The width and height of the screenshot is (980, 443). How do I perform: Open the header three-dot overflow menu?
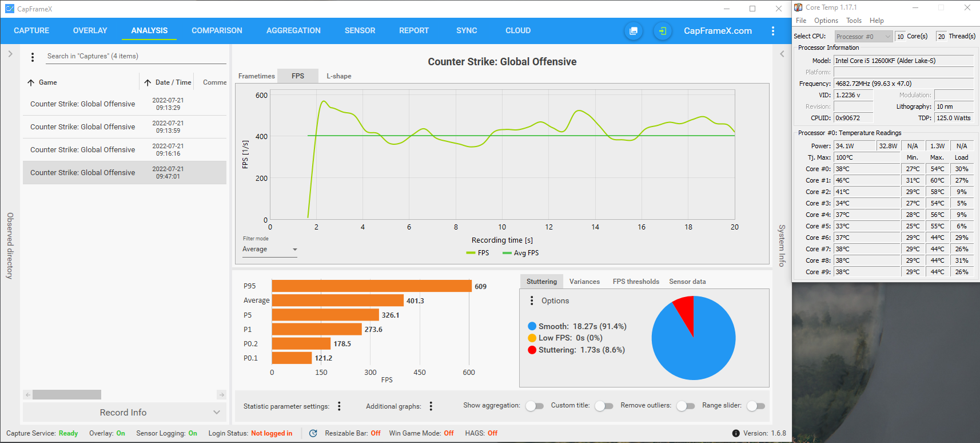point(773,31)
